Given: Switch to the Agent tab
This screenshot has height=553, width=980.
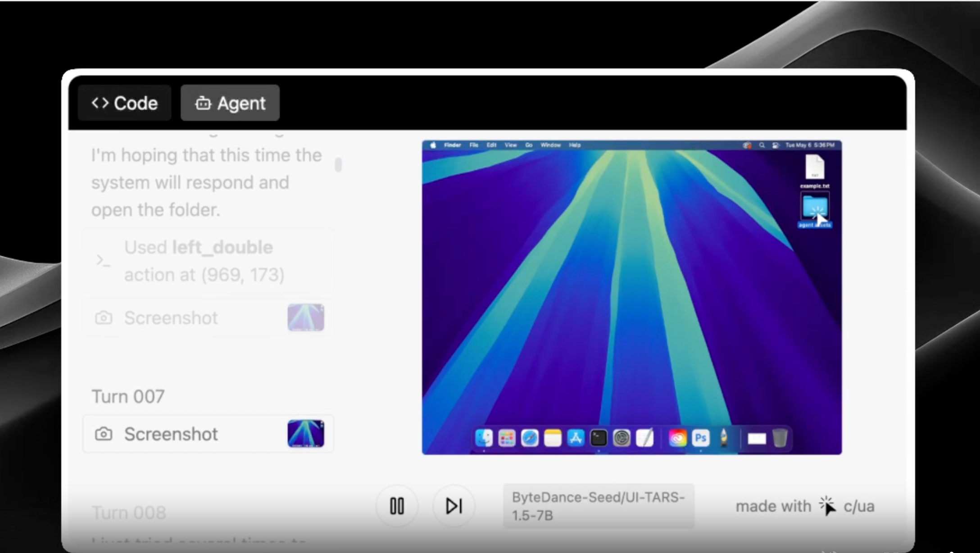Looking at the screenshot, I should click(230, 103).
